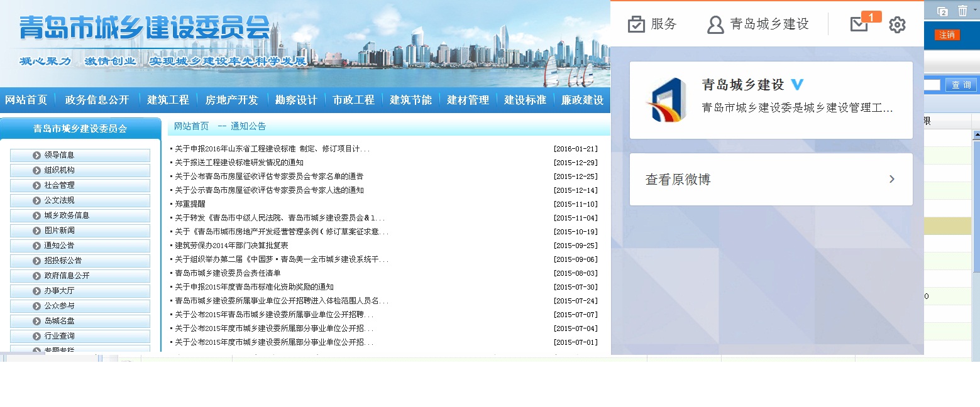Click the scrollbar up arrow on right panel
980x407 pixels.
(976, 135)
